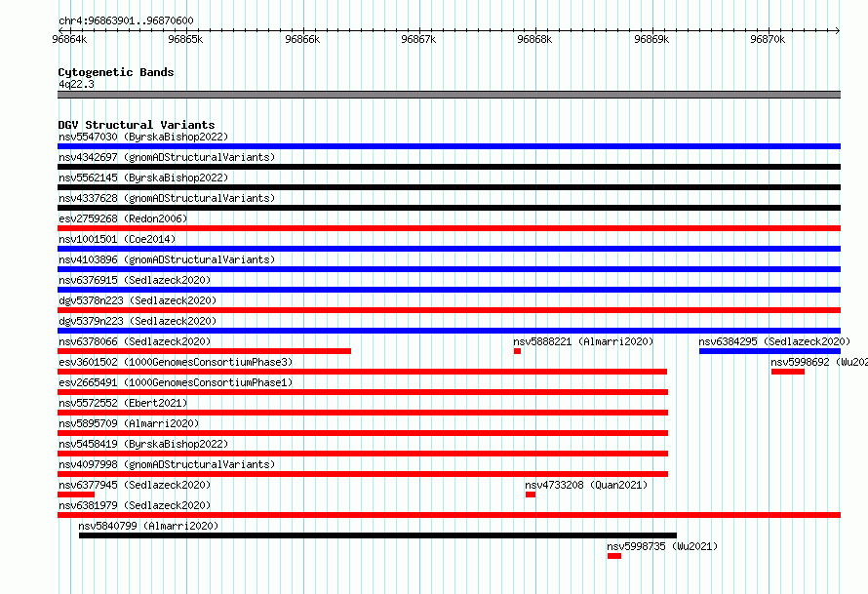The image size is (868, 594).
Task: Open the dgv5378n223 (Sedlazeck2020) label
Action: pos(138,300)
